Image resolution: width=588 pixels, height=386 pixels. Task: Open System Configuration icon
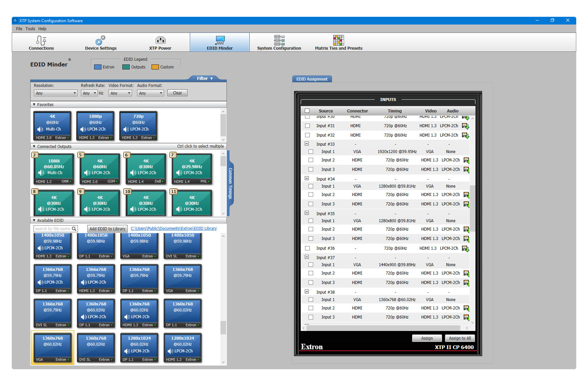(x=279, y=41)
